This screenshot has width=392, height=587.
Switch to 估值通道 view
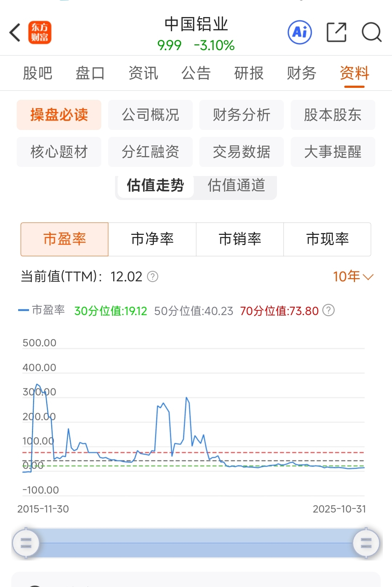tap(236, 185)
